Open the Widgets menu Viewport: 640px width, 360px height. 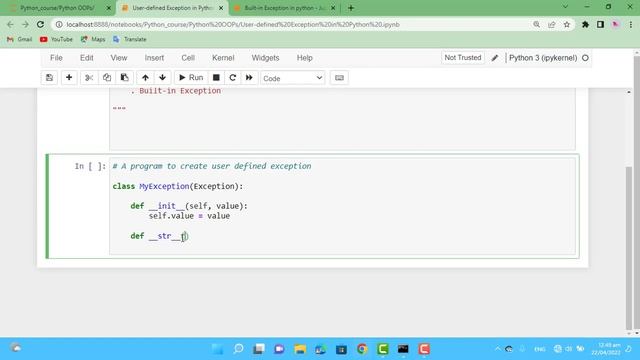pyautogui.click(x=265, y=58)
